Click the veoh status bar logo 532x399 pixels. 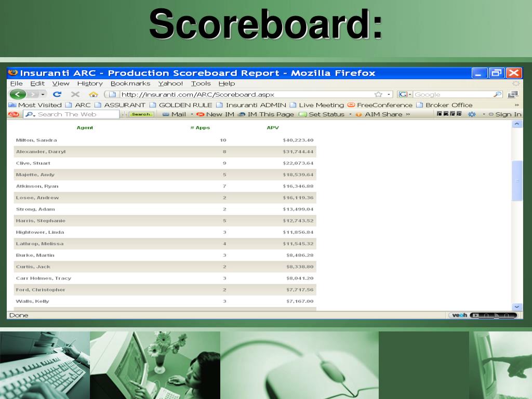(x=460, y=315)
